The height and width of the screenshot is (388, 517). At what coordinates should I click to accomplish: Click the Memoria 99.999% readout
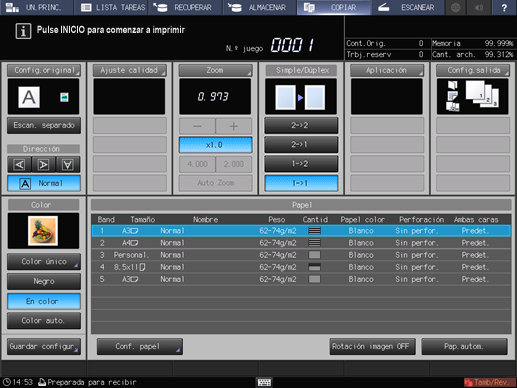click(473, 43)
